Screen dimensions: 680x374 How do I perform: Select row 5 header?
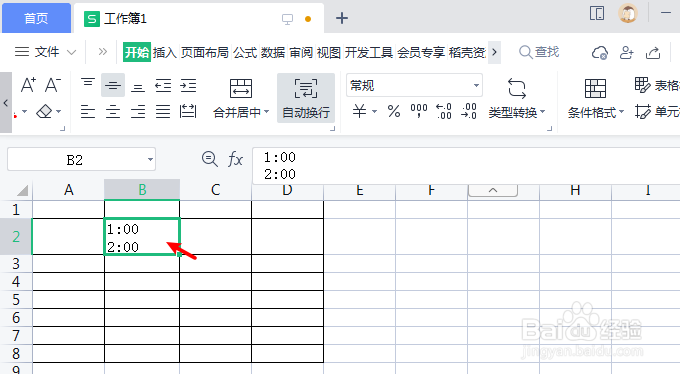tap(16, 299)
